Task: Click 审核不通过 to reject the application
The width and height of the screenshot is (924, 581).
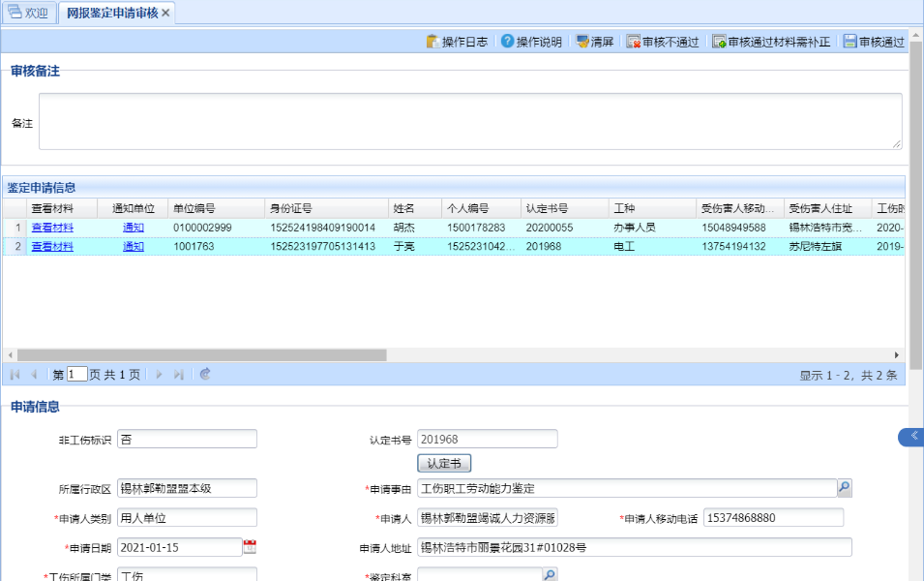Action: tap(663, 42)
